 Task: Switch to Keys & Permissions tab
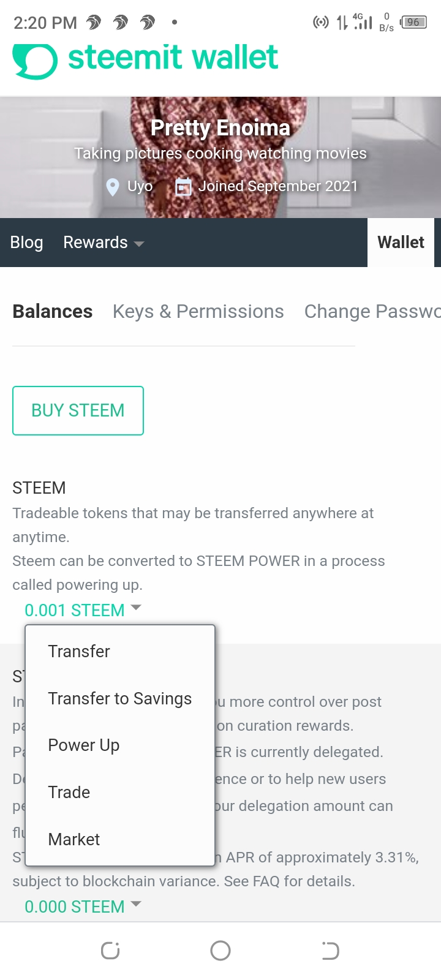click(x=198, y=312)
